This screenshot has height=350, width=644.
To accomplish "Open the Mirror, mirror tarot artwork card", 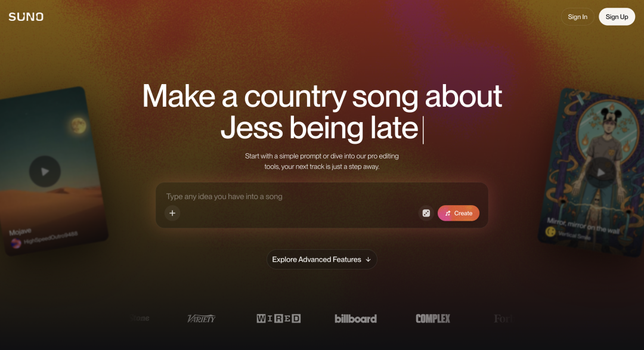I will [x=592, y=172].
